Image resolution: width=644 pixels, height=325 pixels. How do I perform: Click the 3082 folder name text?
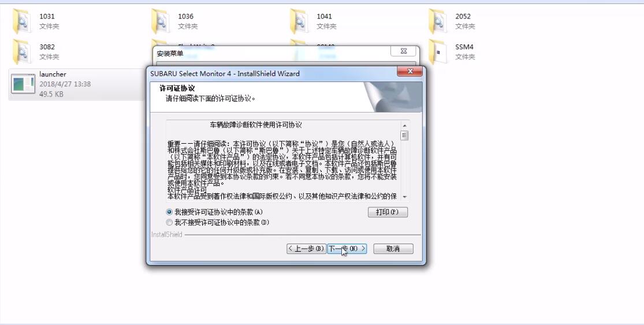pos(47,47)
